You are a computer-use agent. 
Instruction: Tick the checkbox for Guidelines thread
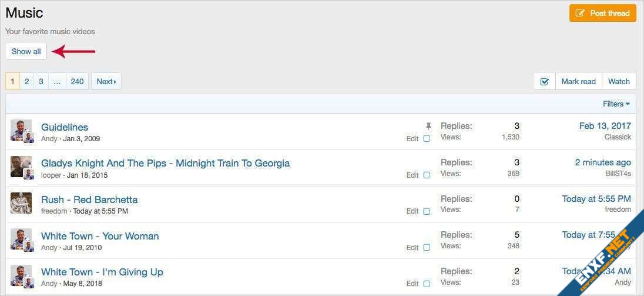[427, 139]
